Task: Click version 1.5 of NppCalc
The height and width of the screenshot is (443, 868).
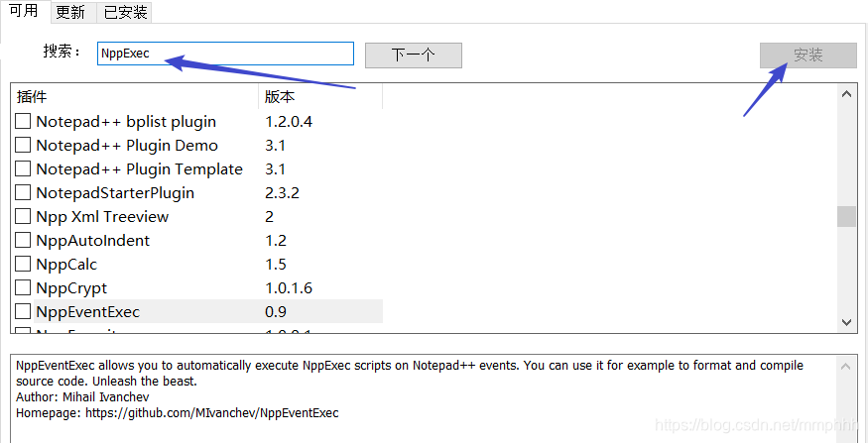Action: [x=276, y=264]
